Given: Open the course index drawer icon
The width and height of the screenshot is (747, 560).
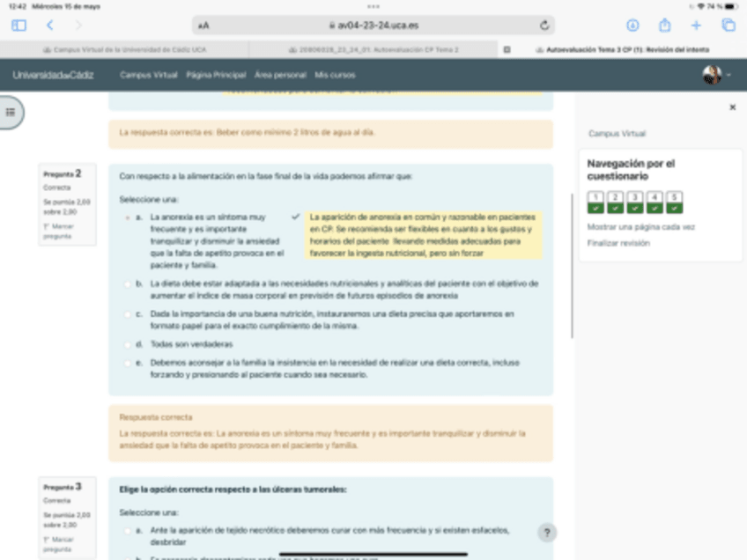Looking at the screenshot, I should (11, 113).
